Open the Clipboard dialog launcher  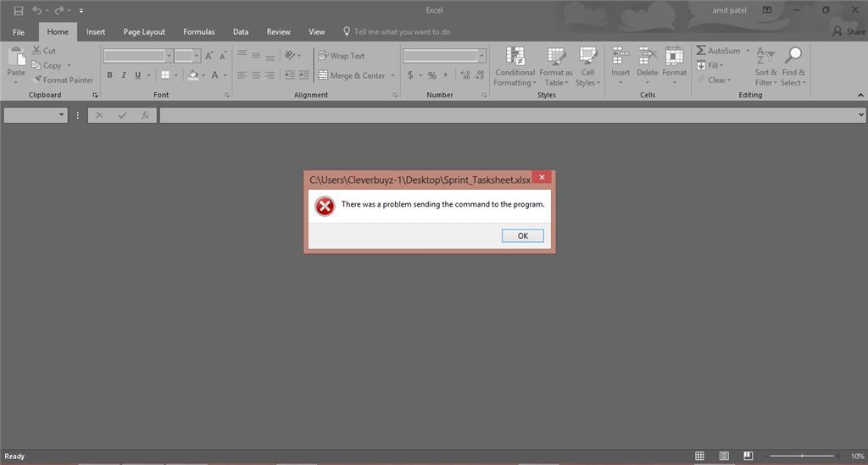coord(95,95)
